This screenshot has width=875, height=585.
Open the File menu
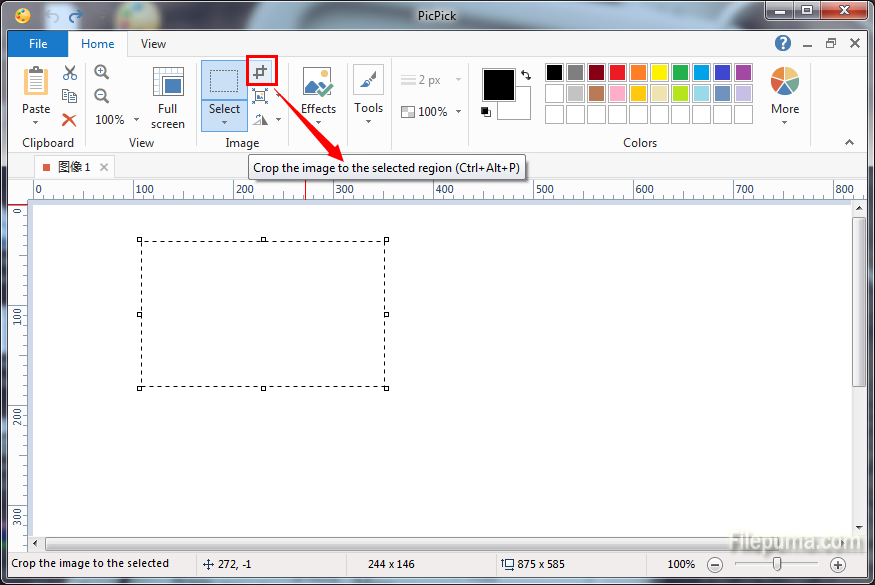coord(38,44)
